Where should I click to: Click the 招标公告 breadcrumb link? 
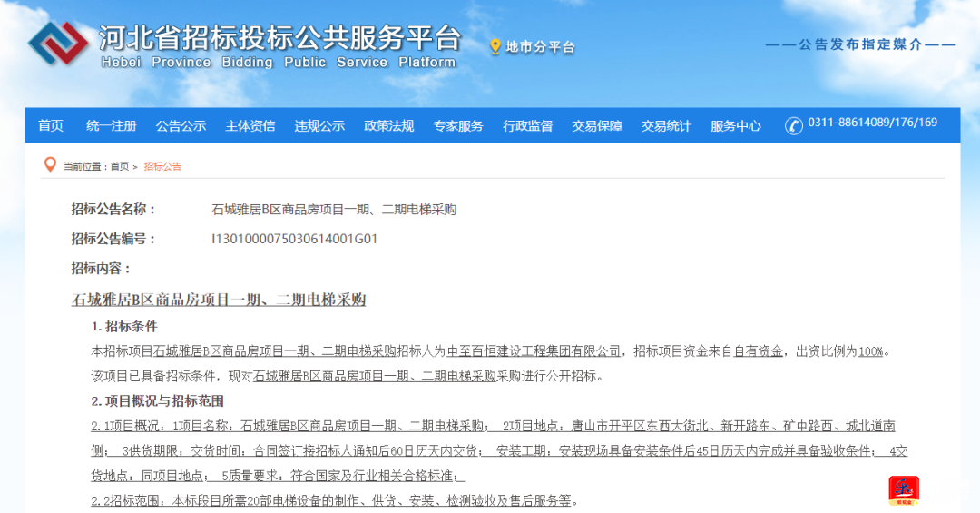[x=162, y=167]
